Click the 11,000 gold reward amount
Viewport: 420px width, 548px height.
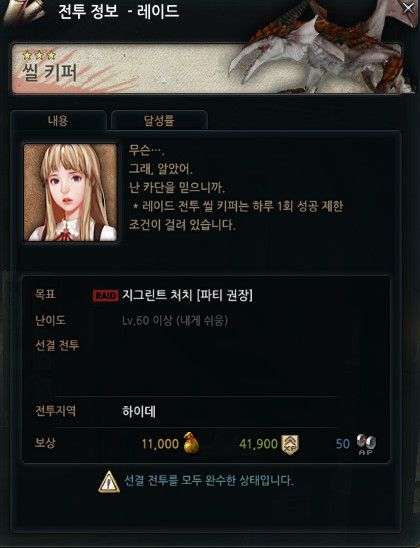pyautogui.click(x=160, y=444)
